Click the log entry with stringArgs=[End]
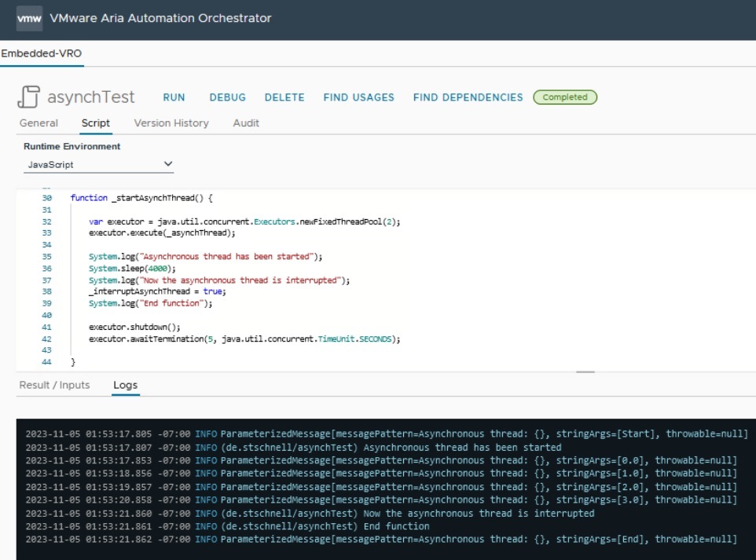This screenshot has width=756, height=560. tap(381, 540)
